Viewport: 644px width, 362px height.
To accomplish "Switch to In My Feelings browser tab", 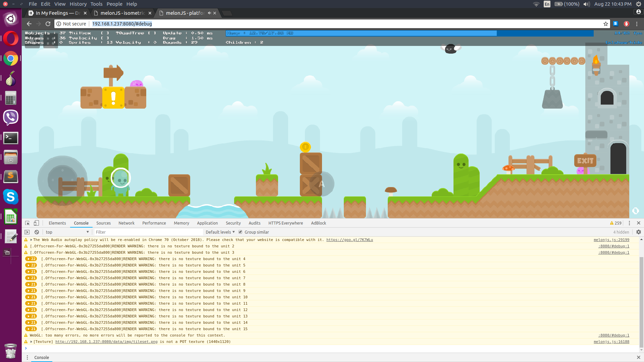I will point(57,13).
